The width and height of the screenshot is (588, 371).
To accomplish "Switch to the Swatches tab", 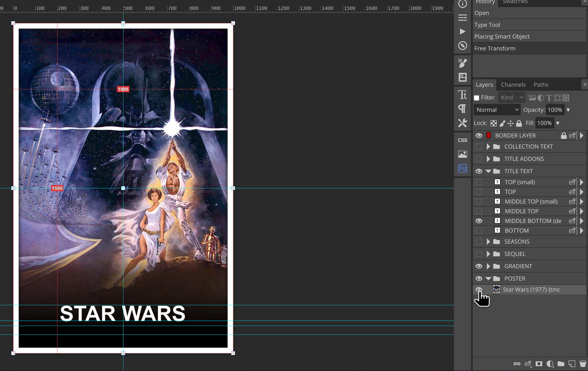I will (515, 2).
